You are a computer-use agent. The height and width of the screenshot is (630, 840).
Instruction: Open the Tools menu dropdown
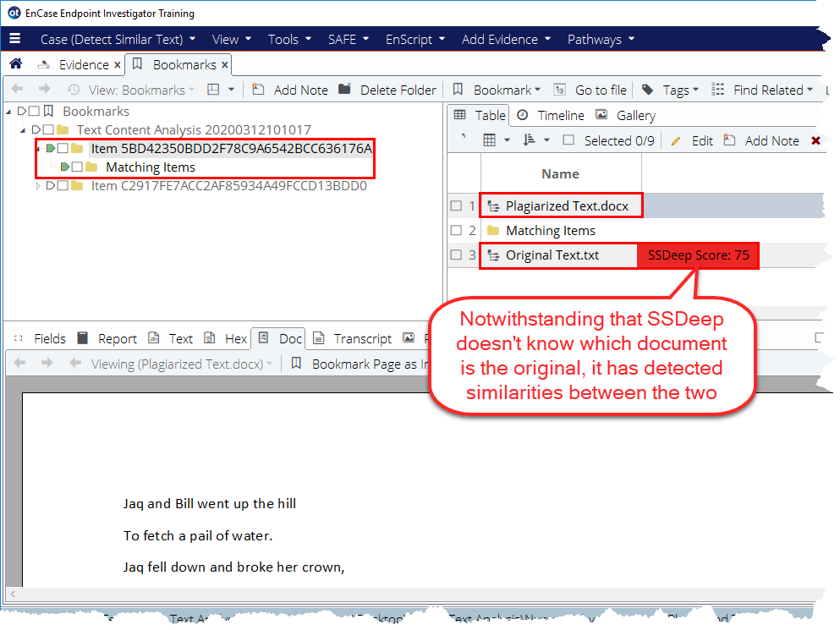[289, 39]
